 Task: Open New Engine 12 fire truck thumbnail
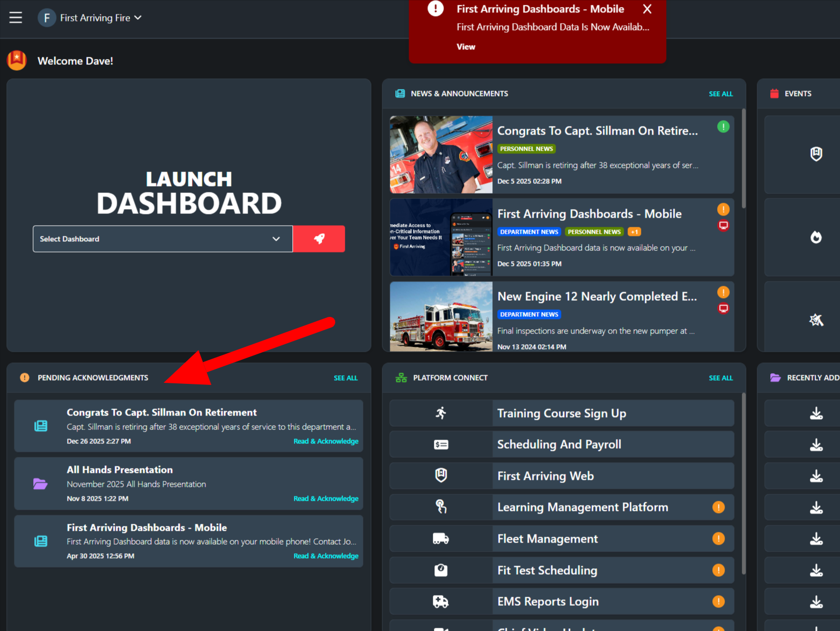441,317
